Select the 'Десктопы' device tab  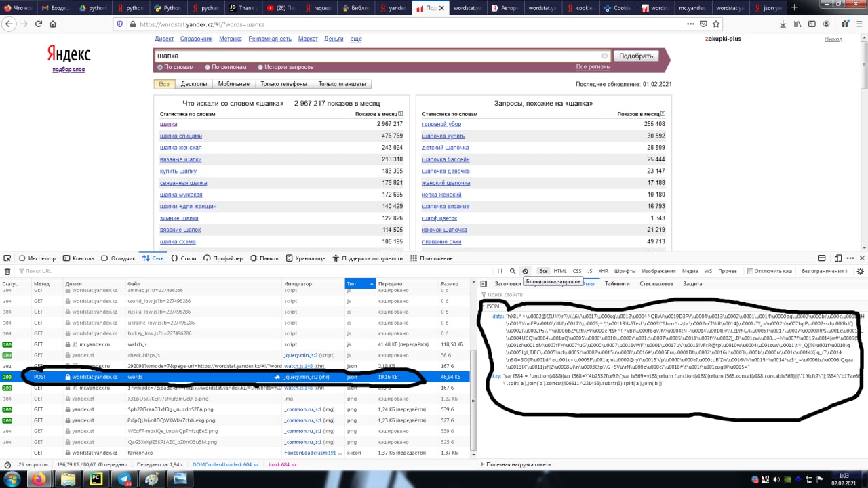tap(193, 84)
